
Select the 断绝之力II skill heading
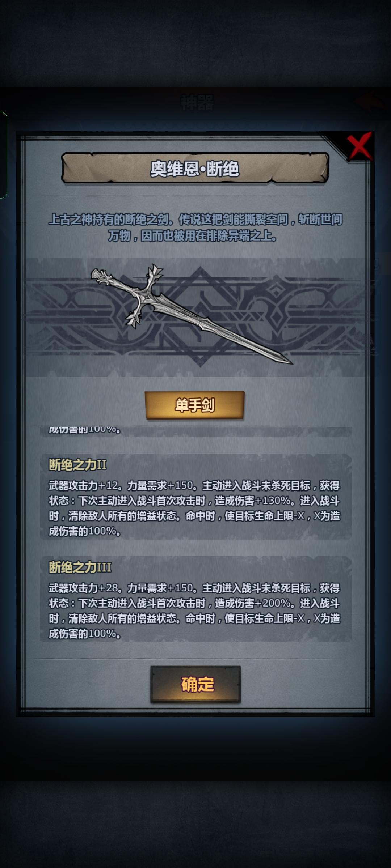pos(78,465)
